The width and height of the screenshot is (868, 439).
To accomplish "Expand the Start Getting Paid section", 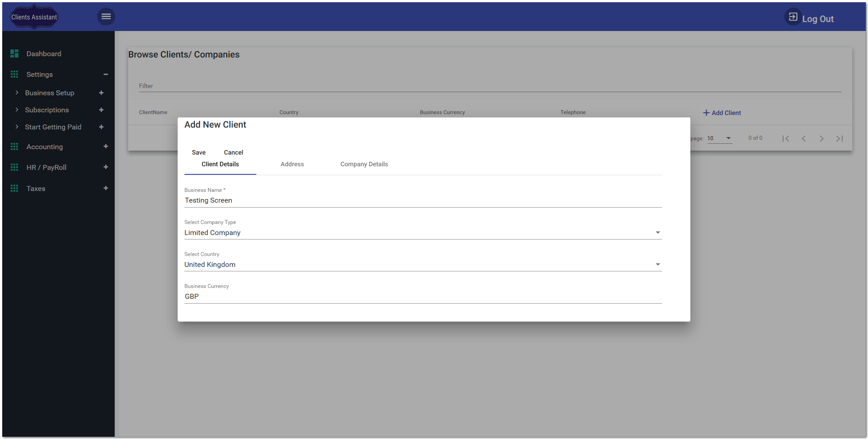I will [x=102, y=127].
